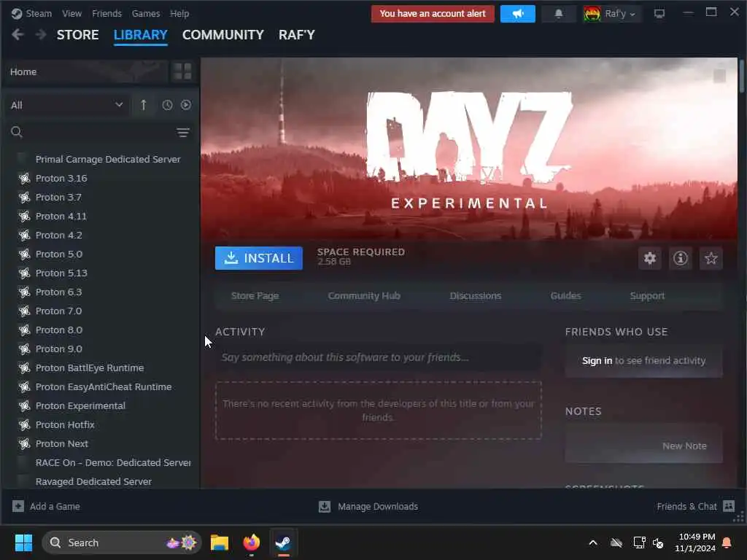Click Sign in to see friend activity
The image size is (747, 560).
(597, 360)
